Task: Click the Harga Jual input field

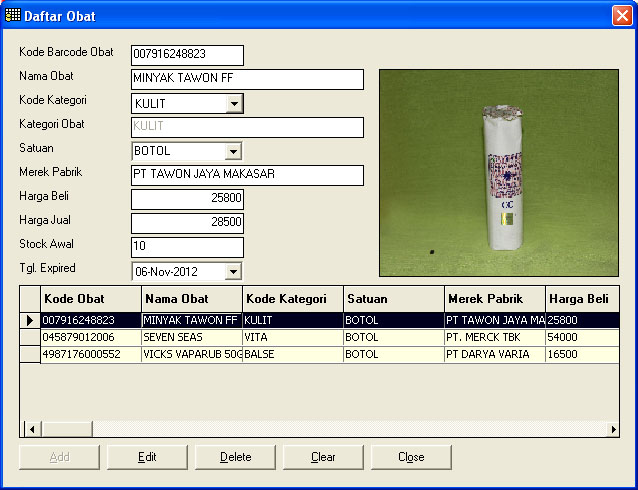Action: click(187, 223)
